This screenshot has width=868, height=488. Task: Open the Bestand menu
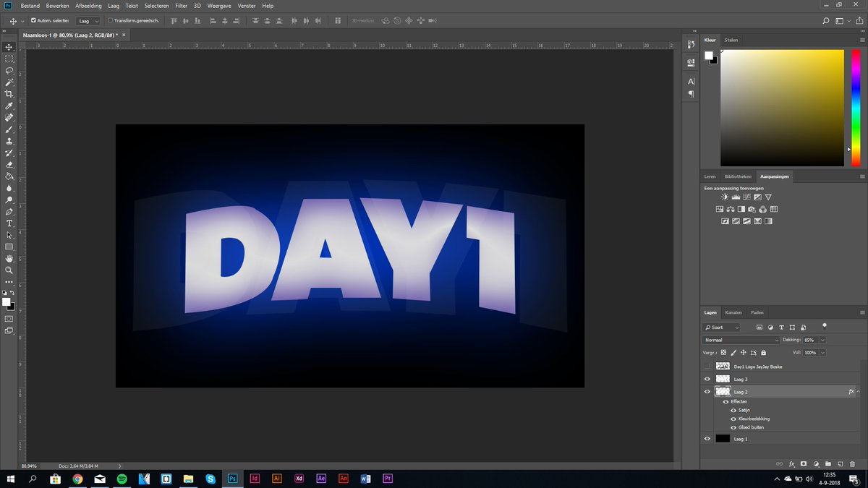point(30,6)
